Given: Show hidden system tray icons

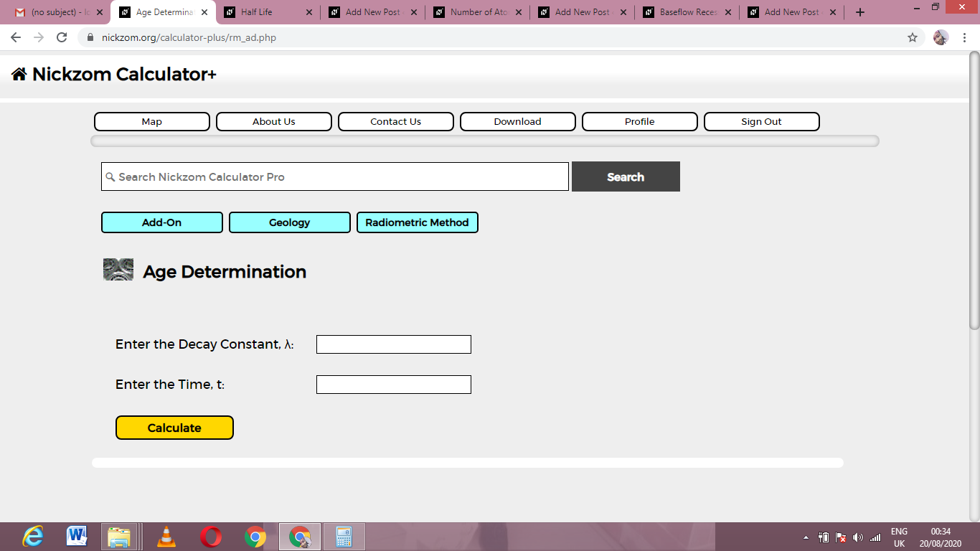Looking at the screenshot, I should (x=806, y=537).
